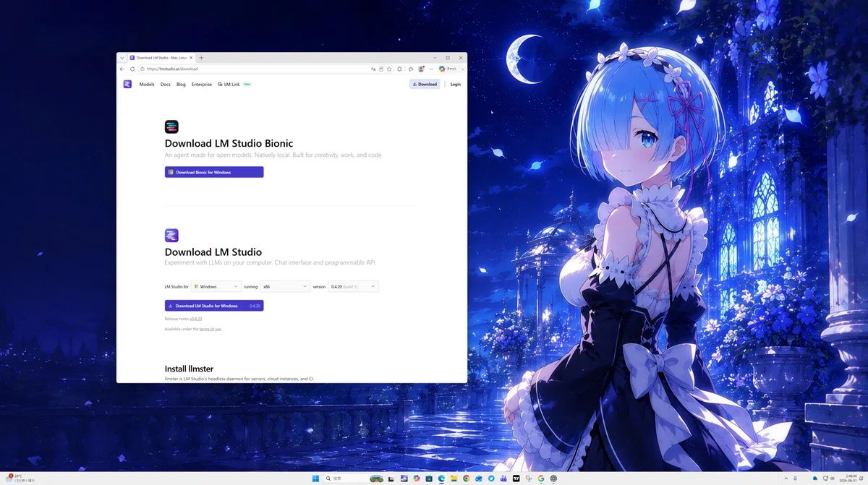Open the clock and date in taskbar

coord(850,478)
